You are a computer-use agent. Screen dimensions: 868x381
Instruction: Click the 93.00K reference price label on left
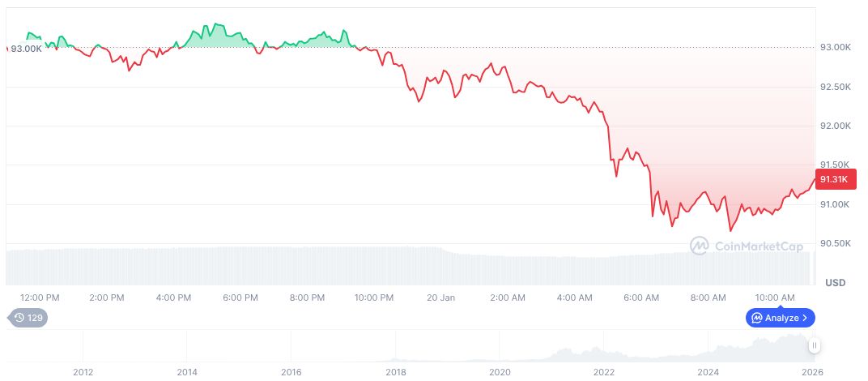[x=27, y=49]
